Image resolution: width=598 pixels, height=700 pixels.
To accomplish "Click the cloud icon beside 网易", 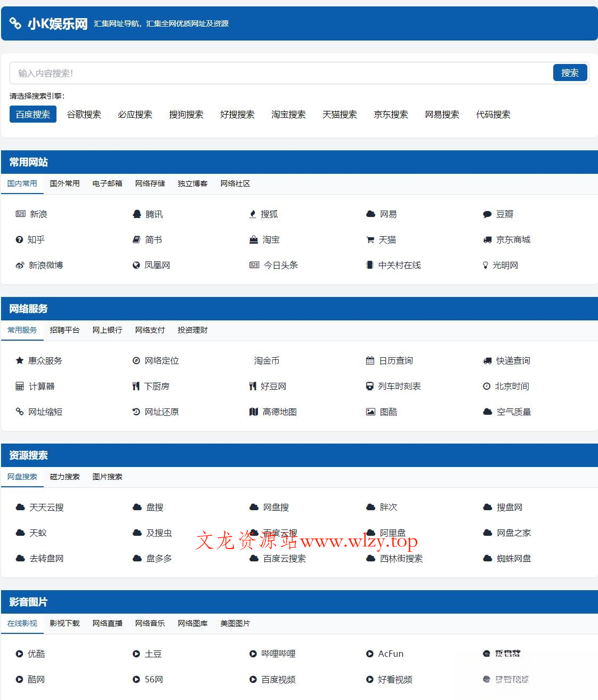I will point(370,213).
